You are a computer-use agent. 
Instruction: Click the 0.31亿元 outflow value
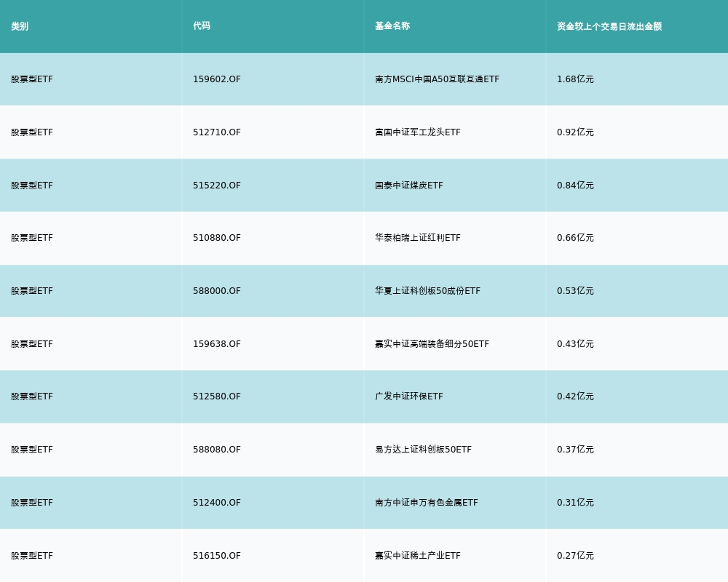575,503
